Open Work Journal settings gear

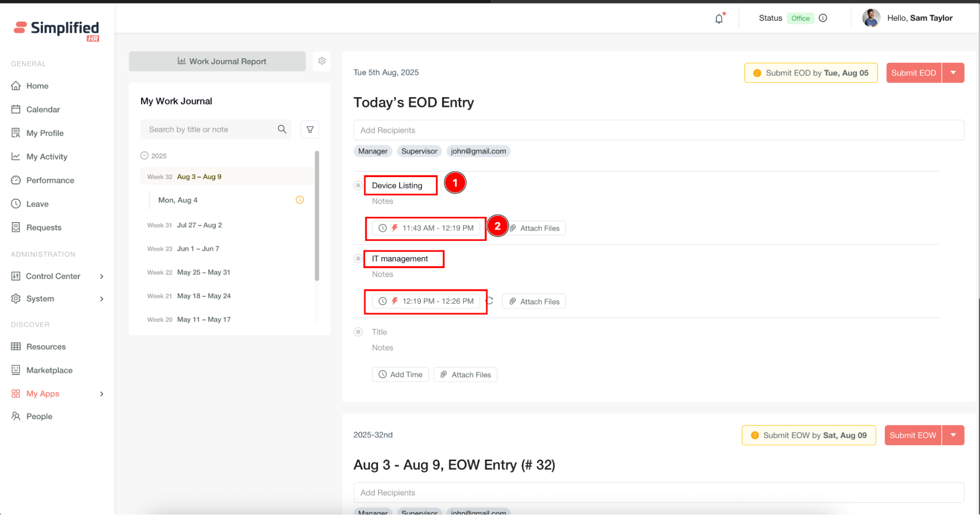click(x=322, y=61)
